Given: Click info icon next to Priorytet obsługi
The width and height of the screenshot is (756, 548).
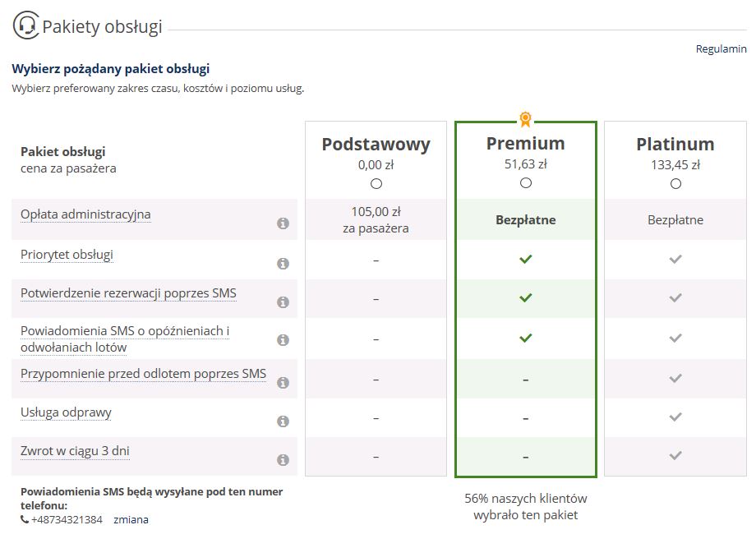Looking at the screenshot, I should tap(283, 264).
